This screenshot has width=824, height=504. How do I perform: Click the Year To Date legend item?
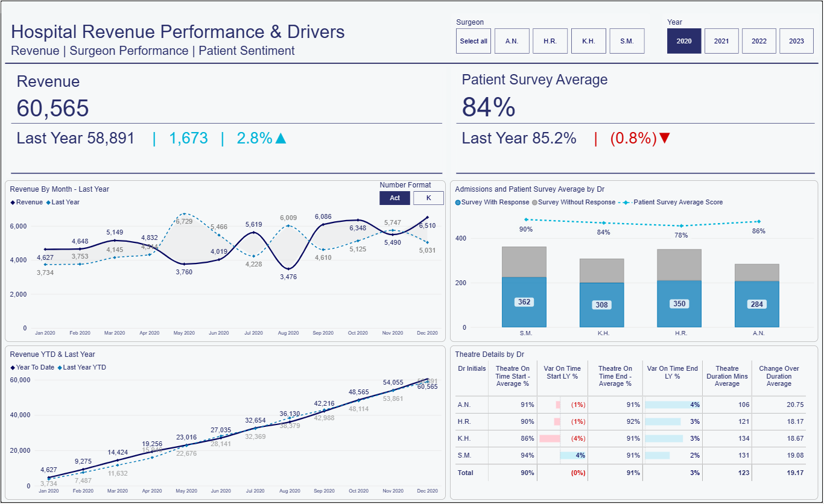tap(32, 367)
